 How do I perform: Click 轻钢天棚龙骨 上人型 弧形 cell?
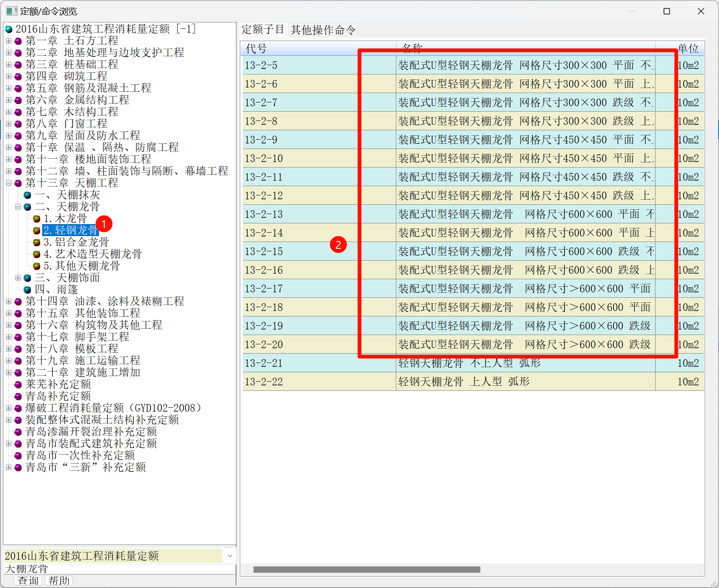pos(526,382)
